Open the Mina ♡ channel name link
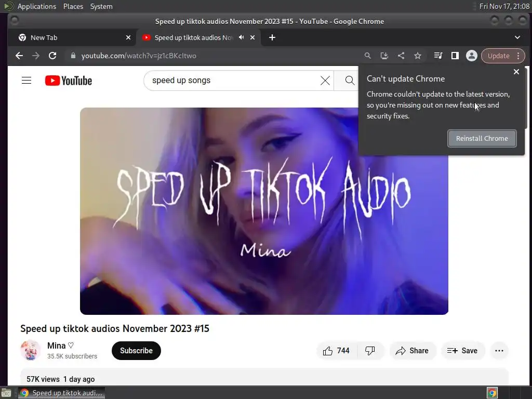Screen dimensions: 532x399 click(x=60, y=345)
